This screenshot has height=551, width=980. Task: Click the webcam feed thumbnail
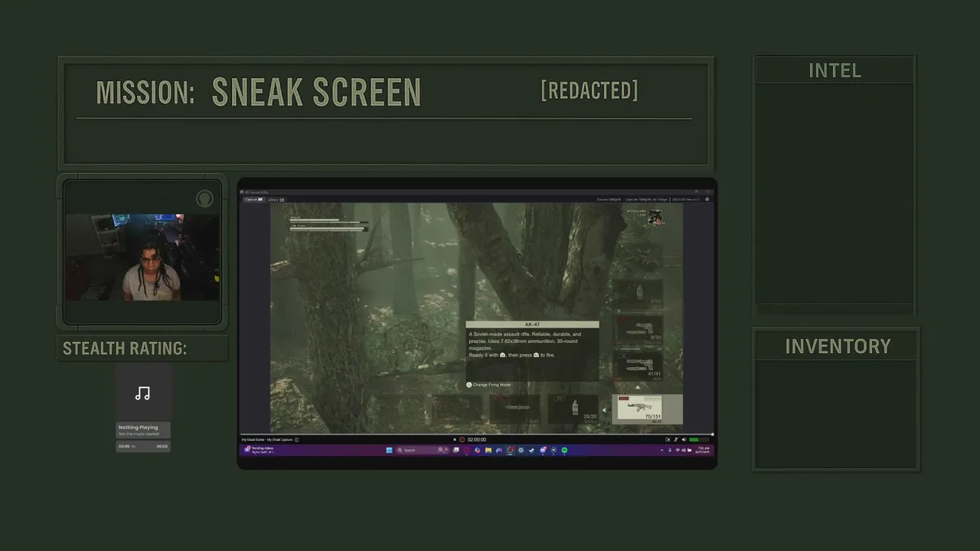click(142, 257)
